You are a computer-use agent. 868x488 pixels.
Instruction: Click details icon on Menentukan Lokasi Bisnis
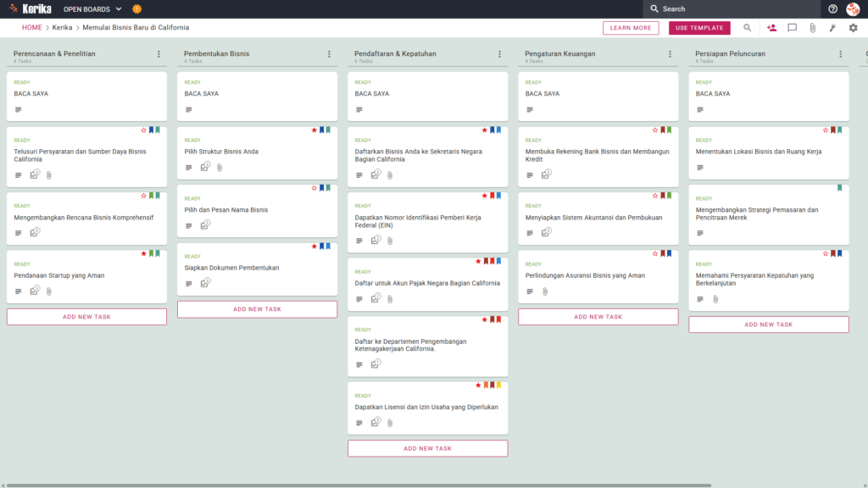click(700, 168)
